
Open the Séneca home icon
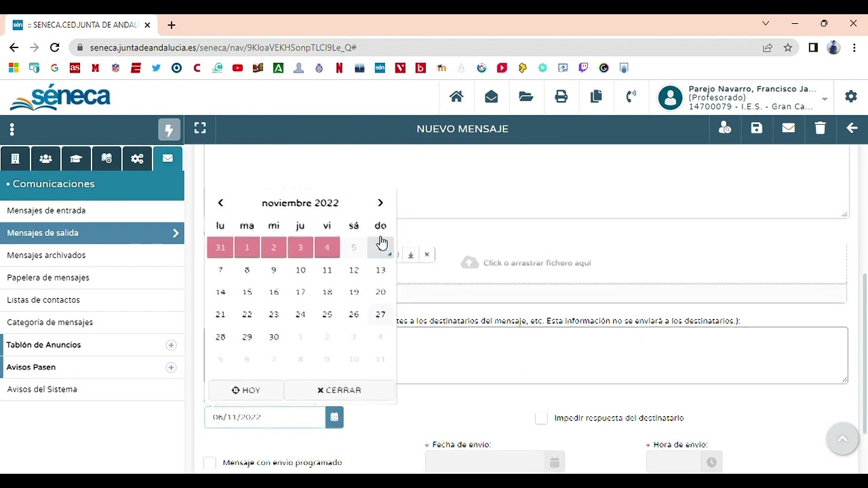456,97
